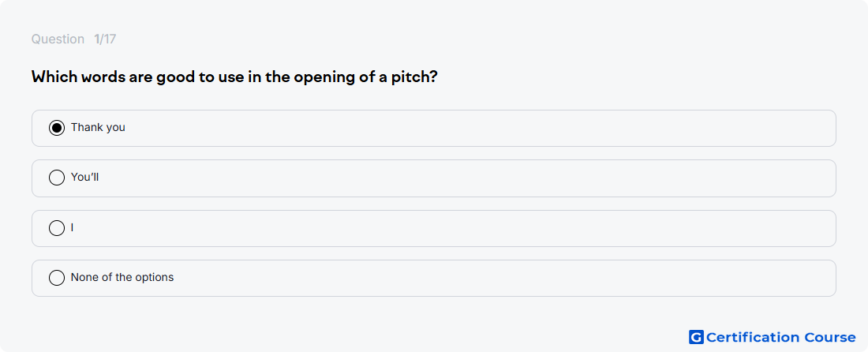
Task: Click the "None of the options" label text
Action: [122, 277]
